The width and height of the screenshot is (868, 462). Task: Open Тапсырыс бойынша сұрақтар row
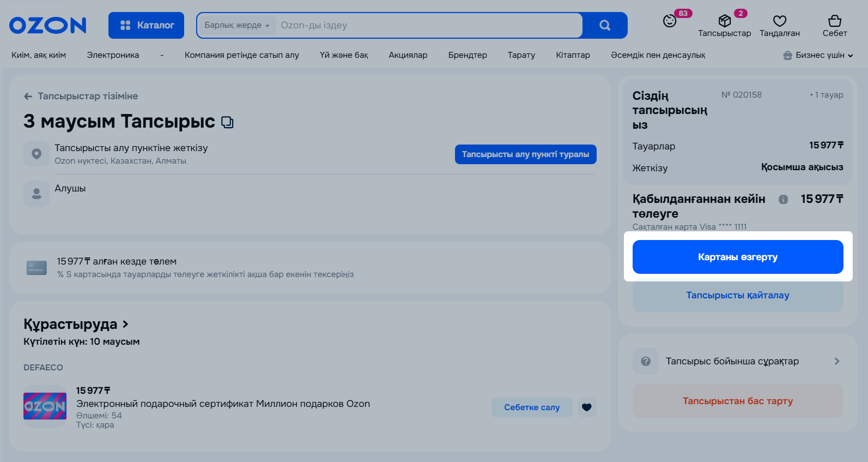point(738,361)
